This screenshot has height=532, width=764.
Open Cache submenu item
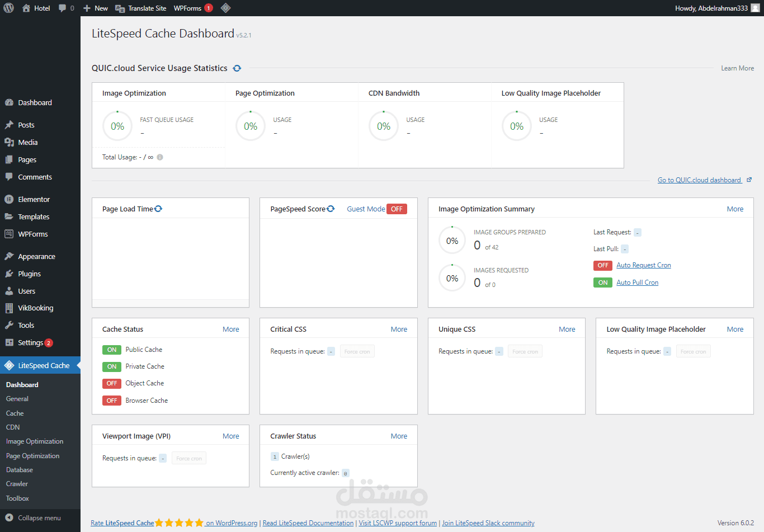click(x=15, y=413)
